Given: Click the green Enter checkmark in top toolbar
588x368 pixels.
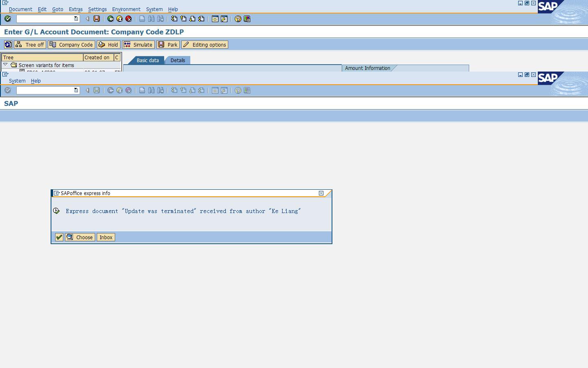Looking at the screenshot, I should coord(8,19).
